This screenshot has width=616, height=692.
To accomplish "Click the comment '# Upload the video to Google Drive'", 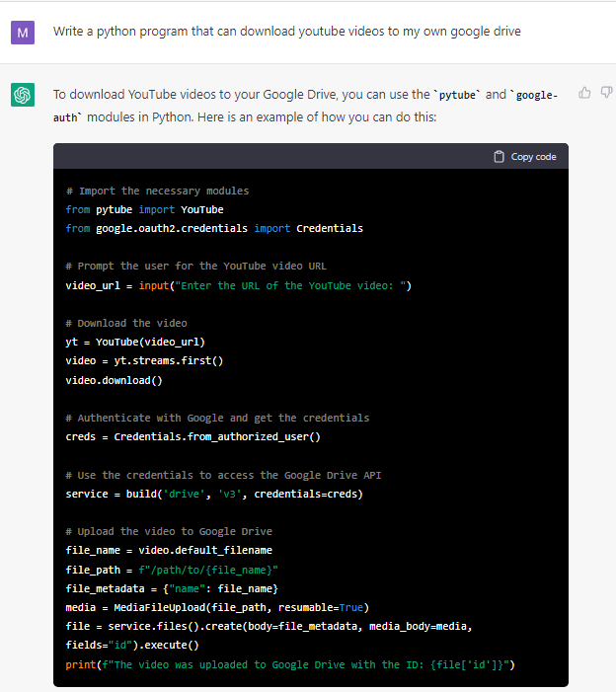I will [x=169, y=531].
